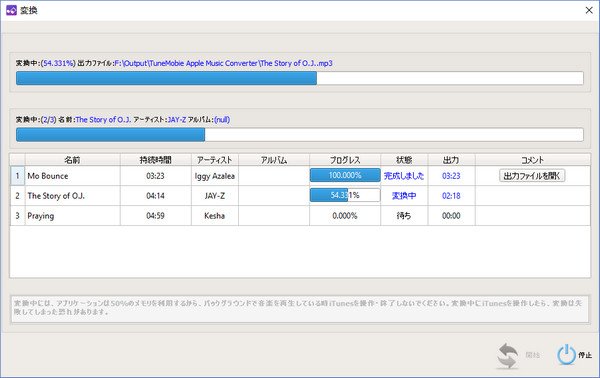Close the conversion dialog window
Screen dimensions: 600x378
tap(589, 10)
